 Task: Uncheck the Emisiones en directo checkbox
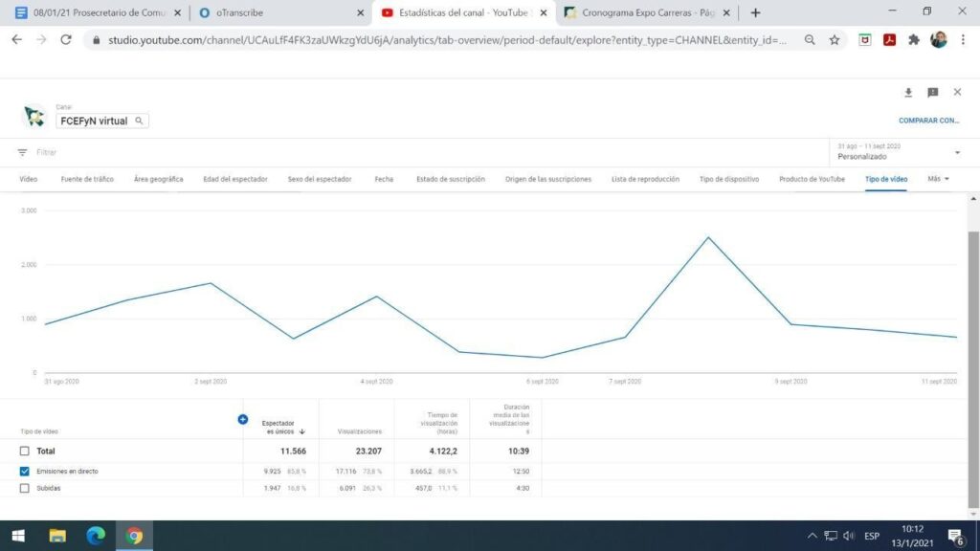(x=25, y=472)
